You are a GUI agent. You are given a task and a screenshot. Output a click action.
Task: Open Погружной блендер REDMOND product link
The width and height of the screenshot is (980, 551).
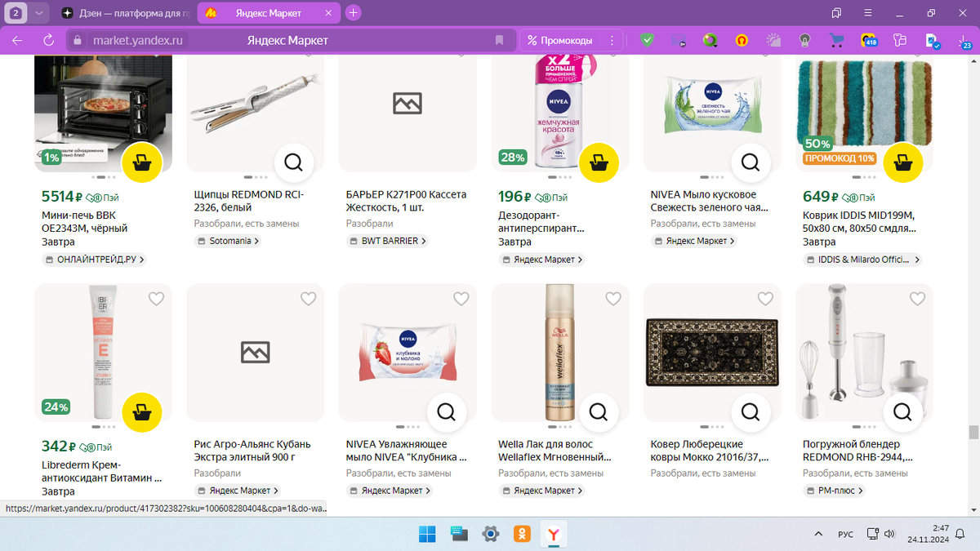pyautogui.click(x=857, y=451)
